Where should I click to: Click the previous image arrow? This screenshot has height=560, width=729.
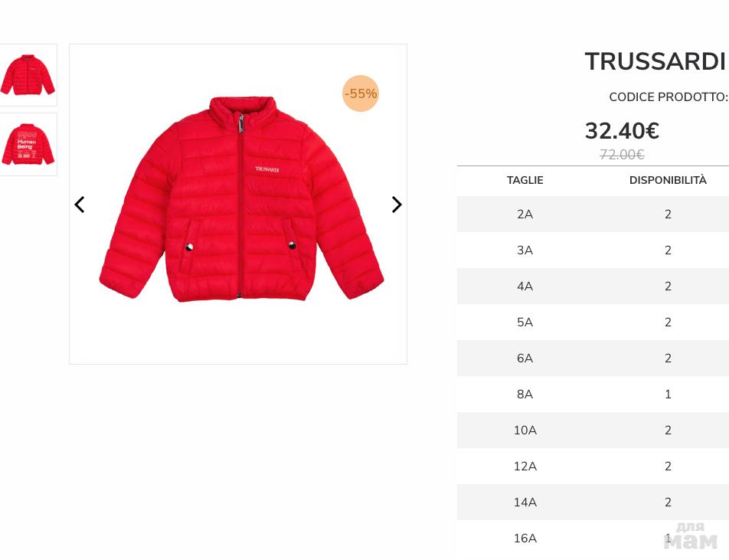tap(80, 205)
